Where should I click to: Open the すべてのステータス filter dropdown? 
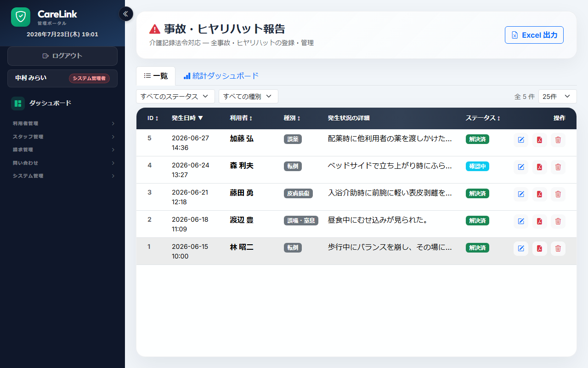[175, 97]
